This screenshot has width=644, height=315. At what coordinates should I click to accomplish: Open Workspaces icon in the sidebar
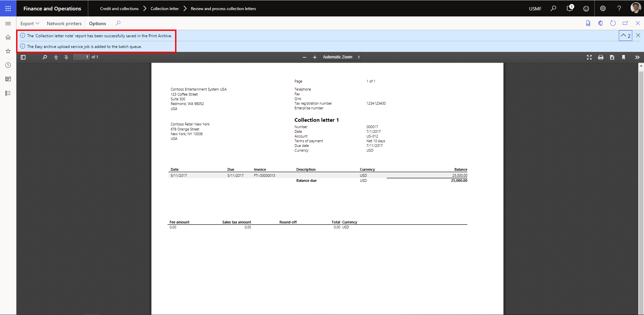pyautogui.click(x=8, y=79)
